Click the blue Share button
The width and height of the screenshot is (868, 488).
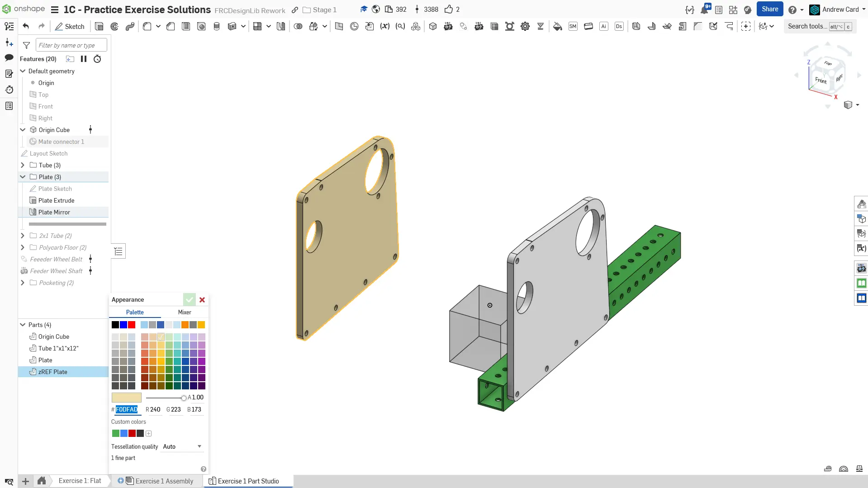pos(769,9)
